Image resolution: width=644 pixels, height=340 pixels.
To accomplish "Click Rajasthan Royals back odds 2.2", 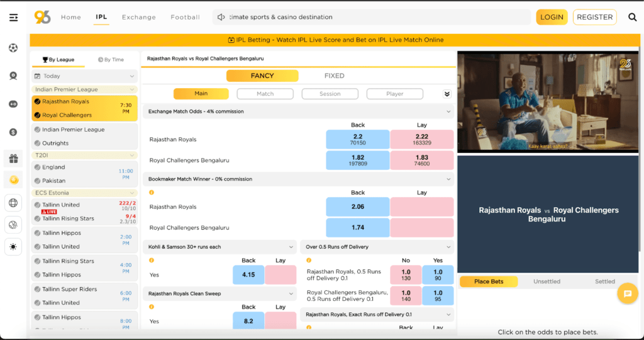I will tap(357, 139).
